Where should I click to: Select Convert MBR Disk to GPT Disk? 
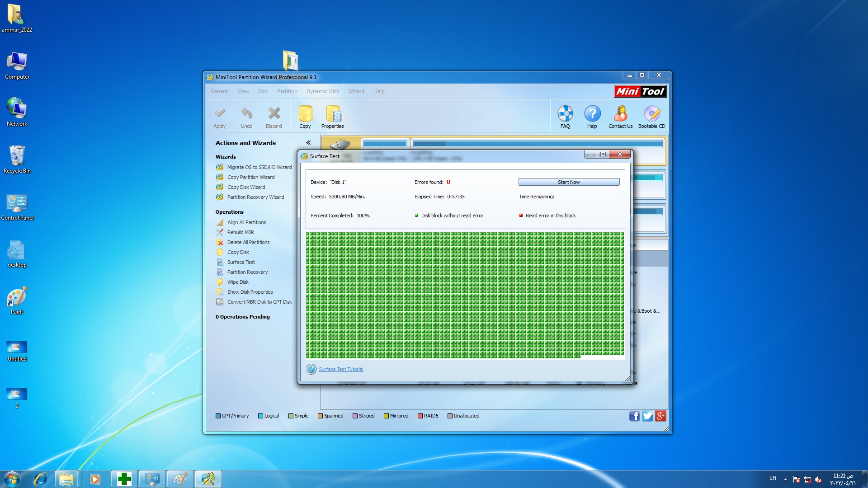pyautogui.click(x=254, y=302)
